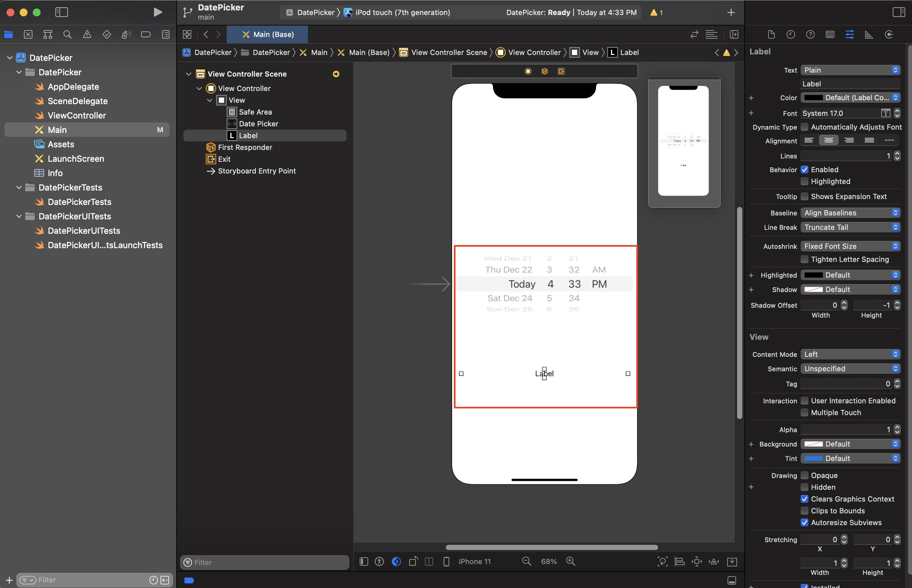The height and width of the screenshot is (588, 912).
Task: Collapse the DatePickerTests folder
Action: click(19, 188)
